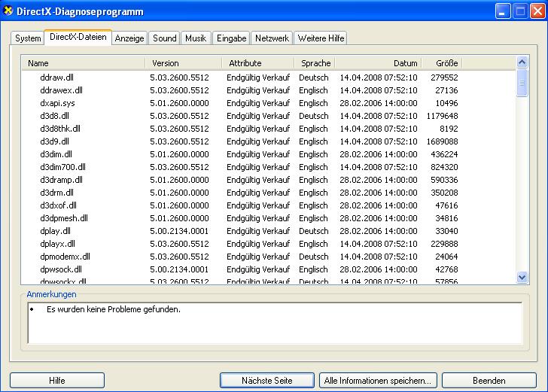Go to the Sound tab

coord(164,38)
